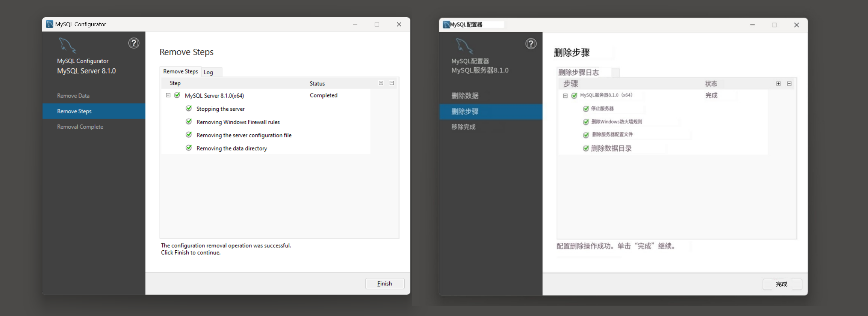Select Removing Windows Firewall rules row
868x316 pixels.
pyautogui.click(x=238, y=122)
